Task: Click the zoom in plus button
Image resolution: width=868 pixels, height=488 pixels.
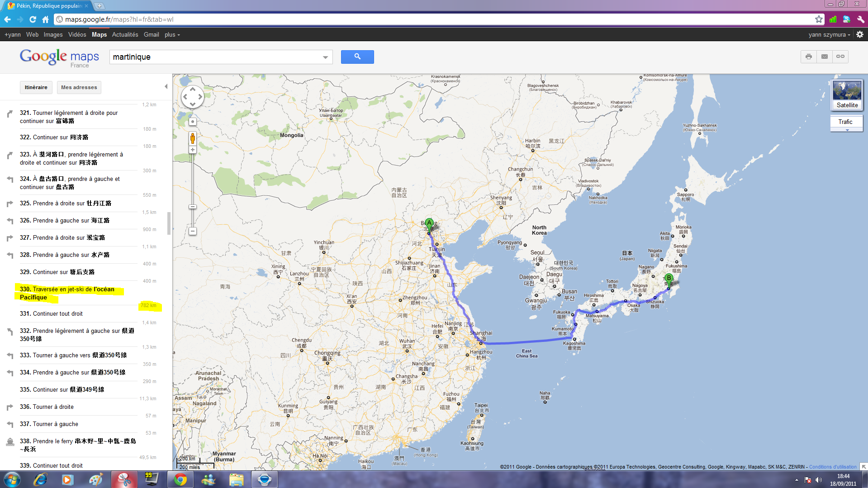Action: [x=193, y=150]
